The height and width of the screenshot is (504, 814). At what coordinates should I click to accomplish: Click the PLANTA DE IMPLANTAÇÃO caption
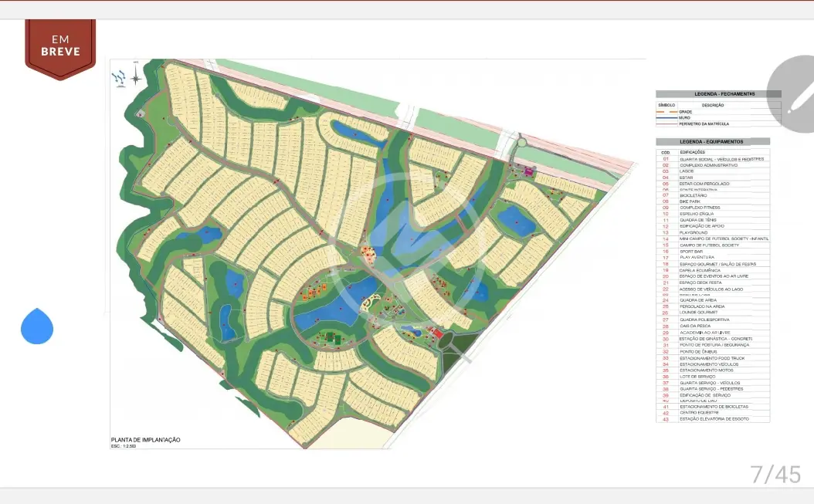146,440
